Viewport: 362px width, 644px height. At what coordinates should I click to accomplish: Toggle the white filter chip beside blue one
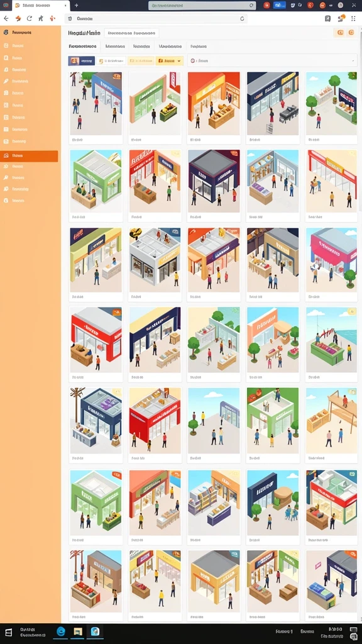pyautogui.click(x=111, y=61)
